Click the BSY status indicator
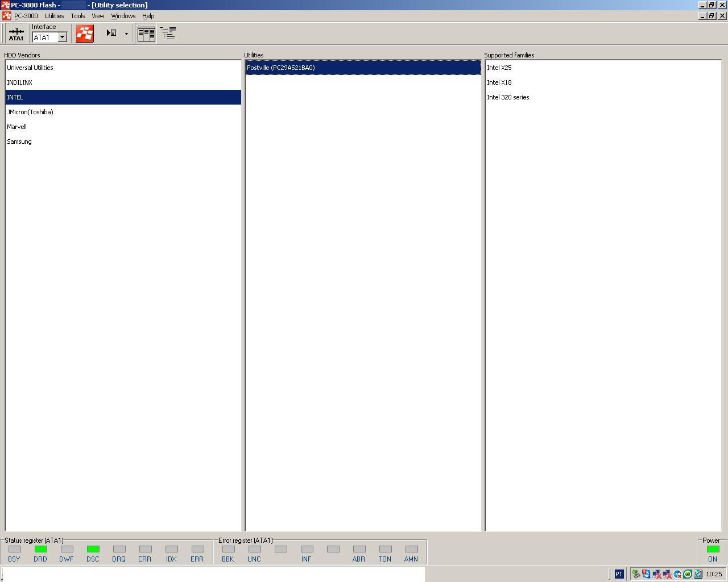The image size is (728, 582). coord(15,549)
